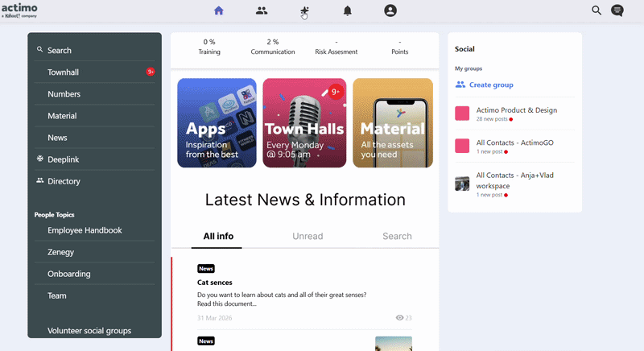This screenshot has width=644, height=351.
Task: Click the Risk Assesment stat
Action: [x=336, y=47]
